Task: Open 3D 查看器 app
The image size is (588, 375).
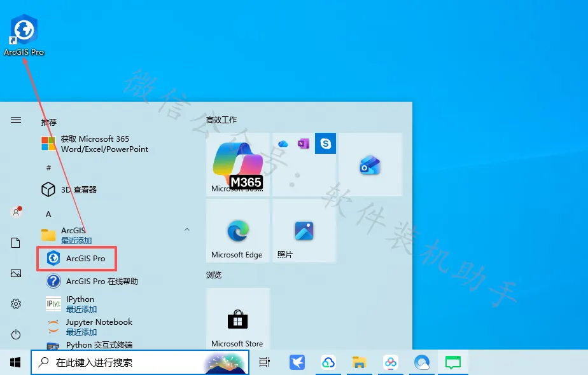Action: (x=69, y=189)
